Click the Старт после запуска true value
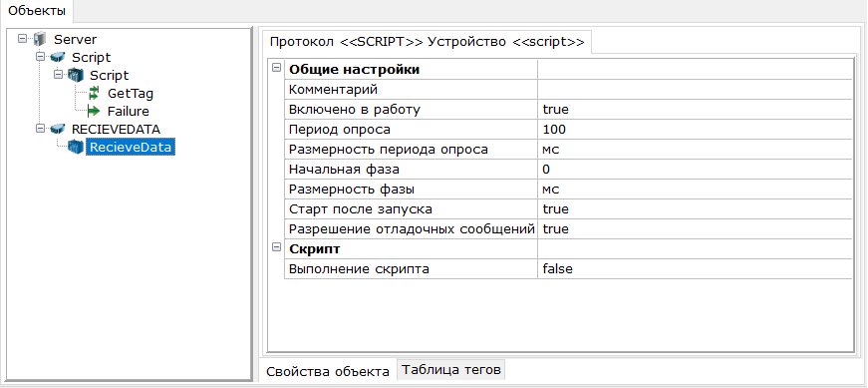Viewport: 868px width, 388px height. (695, 209)
